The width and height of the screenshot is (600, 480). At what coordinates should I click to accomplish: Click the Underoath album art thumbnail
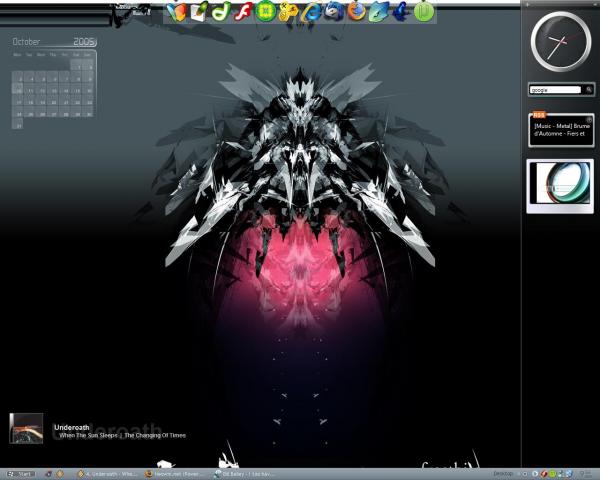(26, 428)
